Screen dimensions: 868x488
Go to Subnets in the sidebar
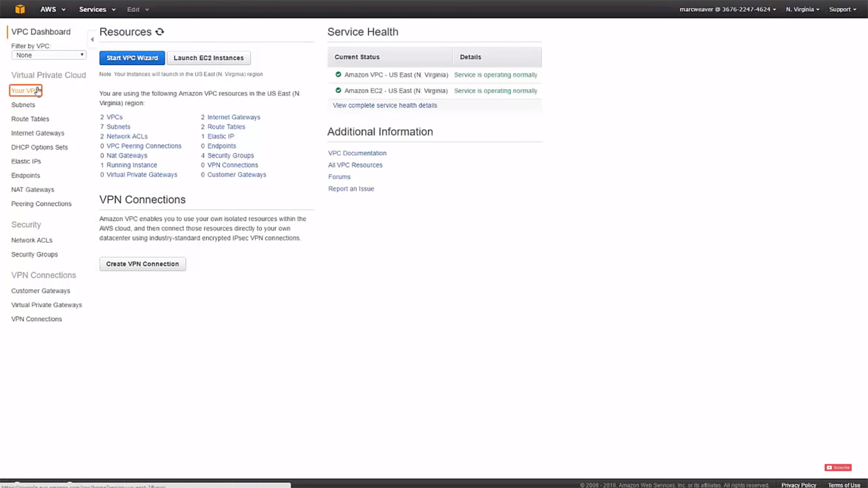[x=23, y=105]
